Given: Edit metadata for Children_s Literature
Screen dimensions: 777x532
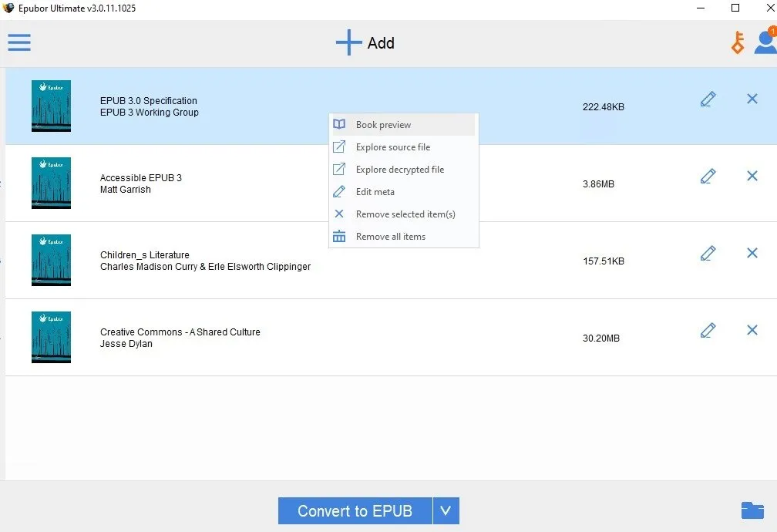Looking at the screenshot, I should click(708, 254).
